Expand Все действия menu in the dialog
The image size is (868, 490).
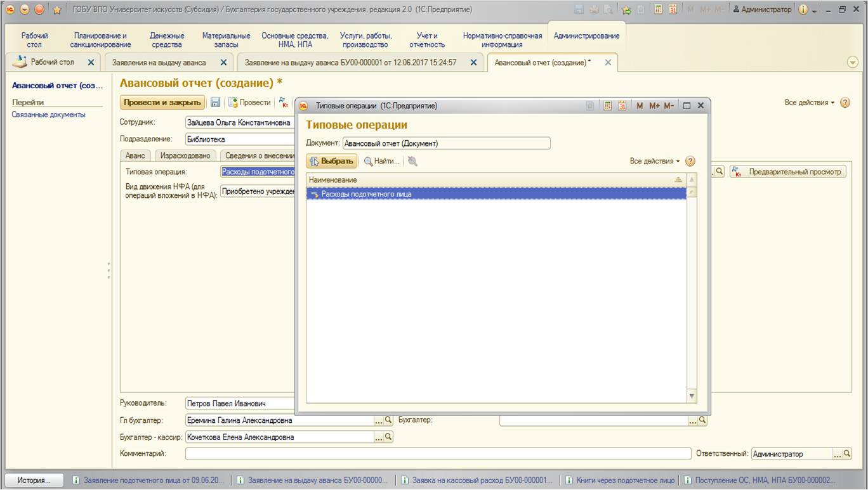[x=654, y=161]
